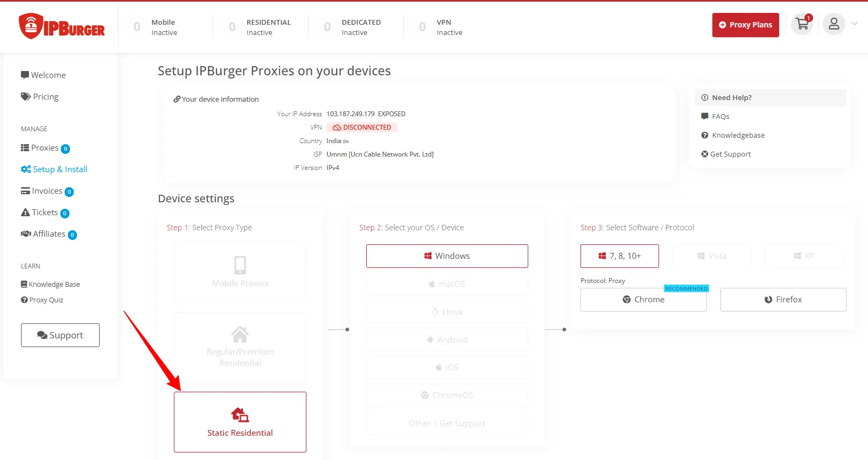
Task: Click the Country India value
Action: (x=338, y=141)
